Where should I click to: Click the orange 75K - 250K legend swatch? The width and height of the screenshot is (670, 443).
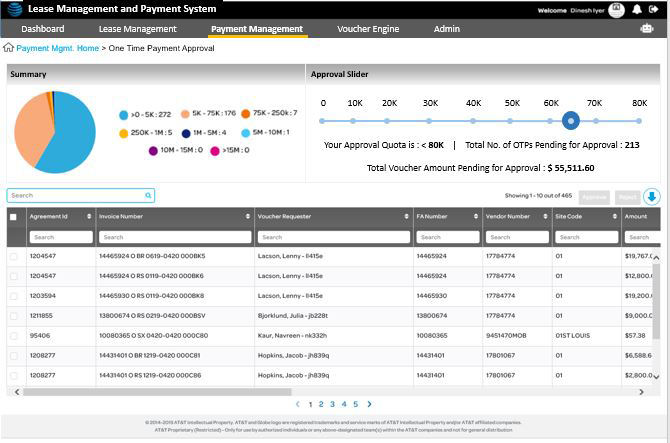(245, 114)
